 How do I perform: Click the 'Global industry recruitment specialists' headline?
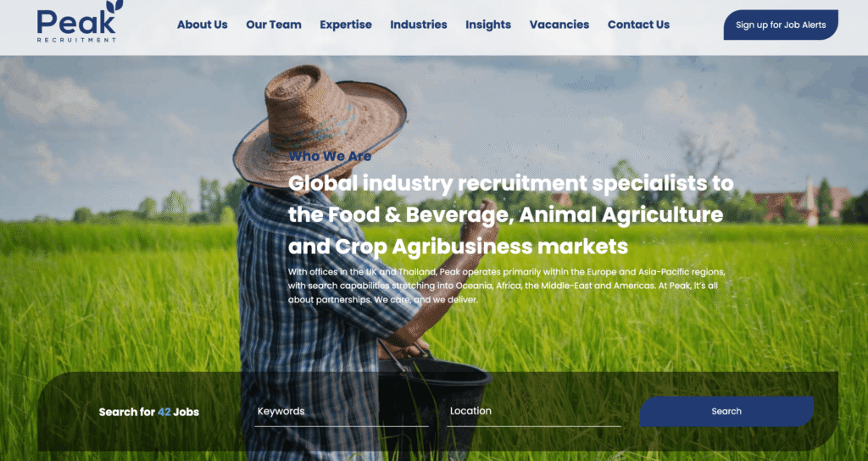[x=511, y=214]
